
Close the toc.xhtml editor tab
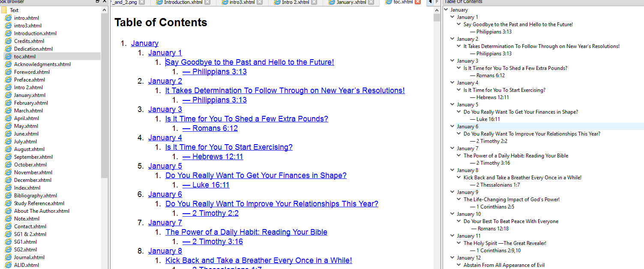418,2
